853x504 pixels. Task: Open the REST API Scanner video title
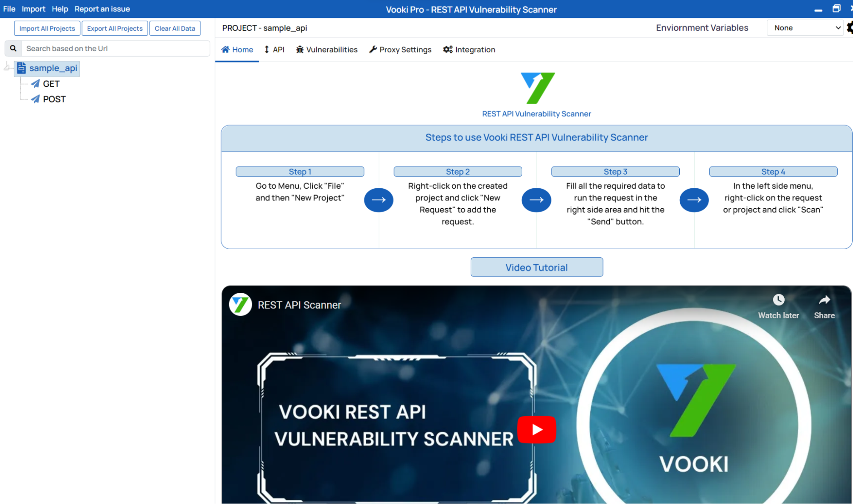click(300, 305)
